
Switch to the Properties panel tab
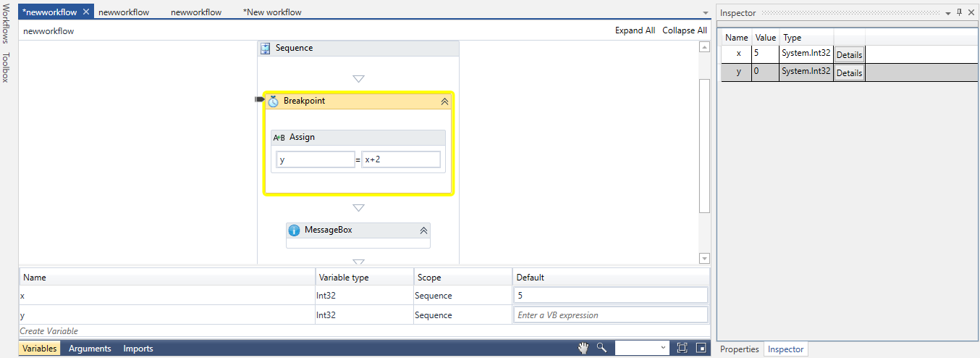(739, 349)
